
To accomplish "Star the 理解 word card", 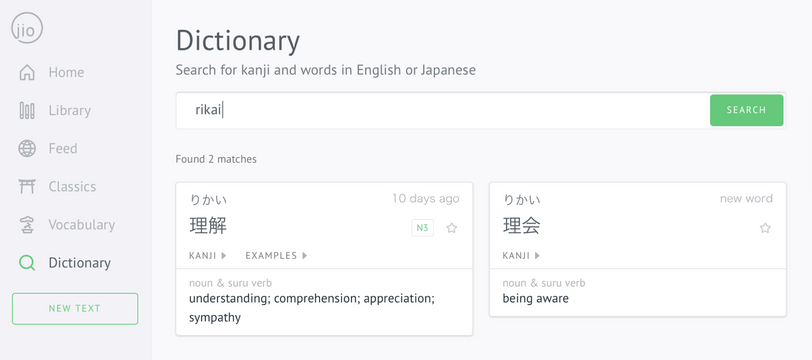I will 452,228.
